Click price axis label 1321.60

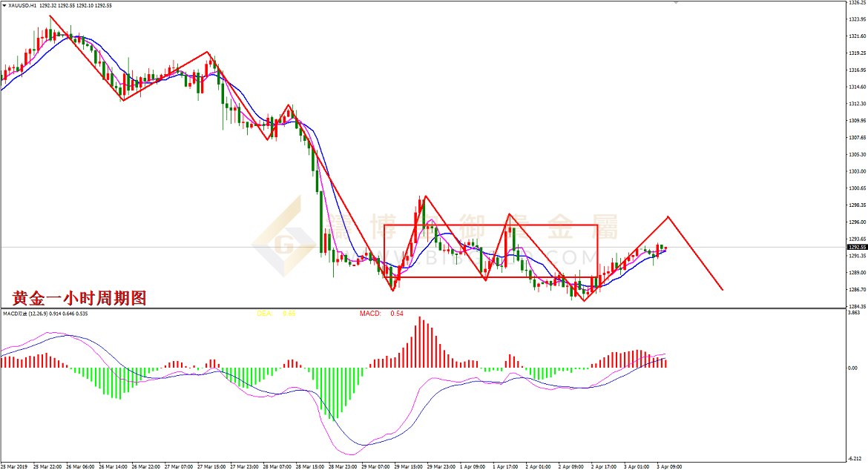click(x=857, y=36)
